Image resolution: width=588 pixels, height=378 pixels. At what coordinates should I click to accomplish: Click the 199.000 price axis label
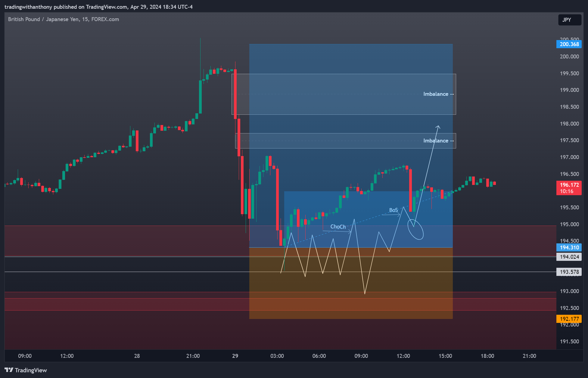pos(569,90)
